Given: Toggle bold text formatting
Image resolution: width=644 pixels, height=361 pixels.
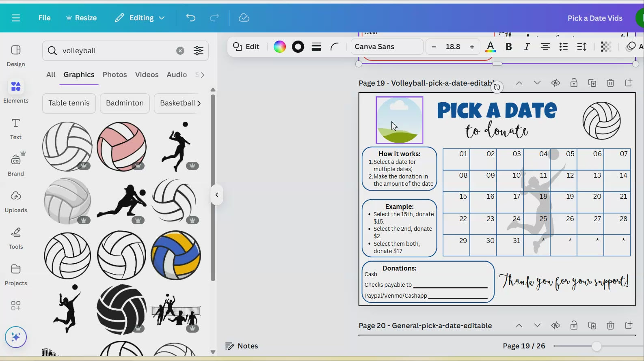Looking at the screenshot, I should (x=508, y=47).
